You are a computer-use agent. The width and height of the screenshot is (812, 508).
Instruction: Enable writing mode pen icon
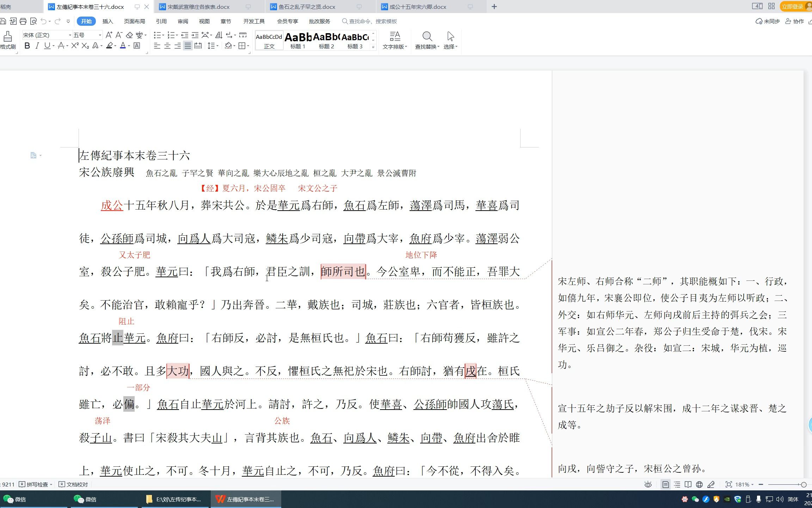(x=711, y=484)
